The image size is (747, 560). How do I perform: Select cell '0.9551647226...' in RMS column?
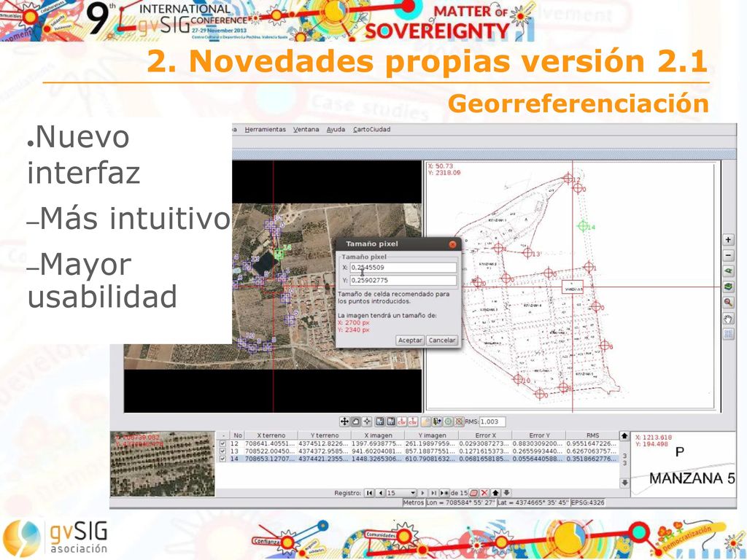(592, 443)
